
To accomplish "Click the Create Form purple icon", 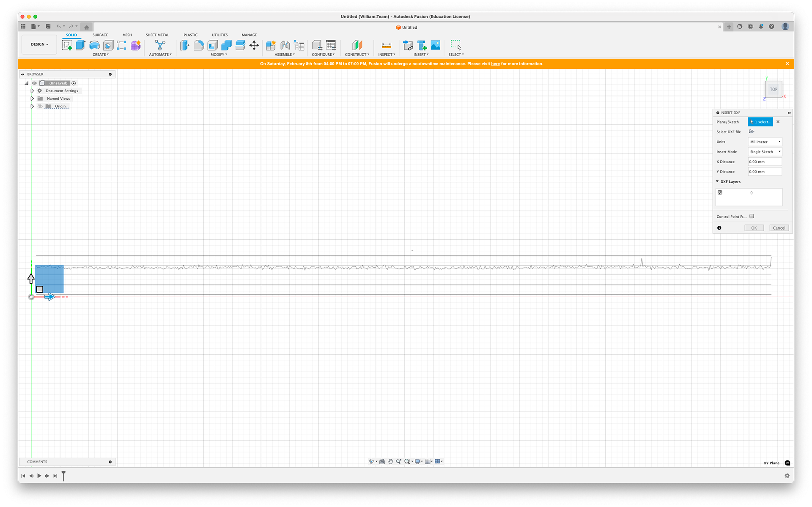I will pos(136,45).
